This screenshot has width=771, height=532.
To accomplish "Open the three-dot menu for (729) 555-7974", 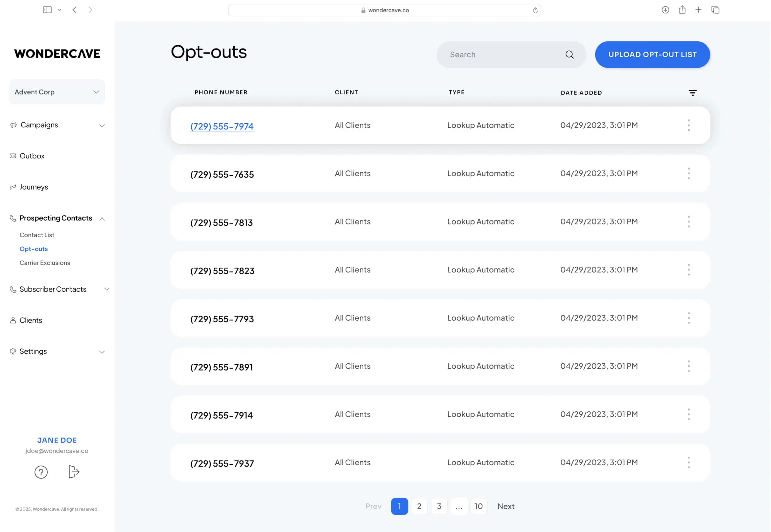I will (688, 125).
